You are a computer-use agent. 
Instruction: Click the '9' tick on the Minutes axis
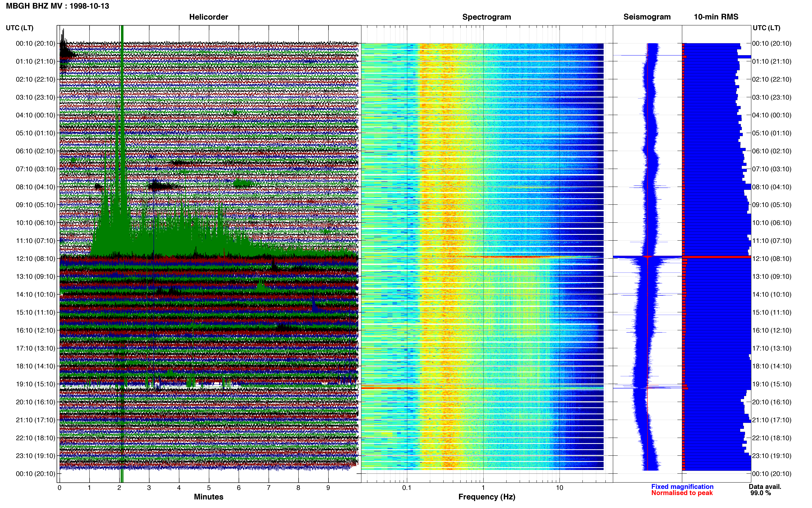[328, 488]
